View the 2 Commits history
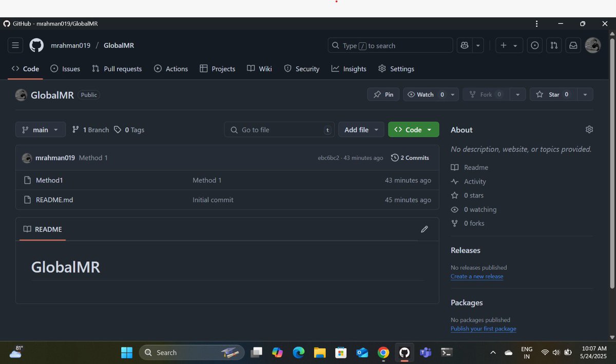The width and height of the screenshot is (616, 364). (x=410, y=158)
